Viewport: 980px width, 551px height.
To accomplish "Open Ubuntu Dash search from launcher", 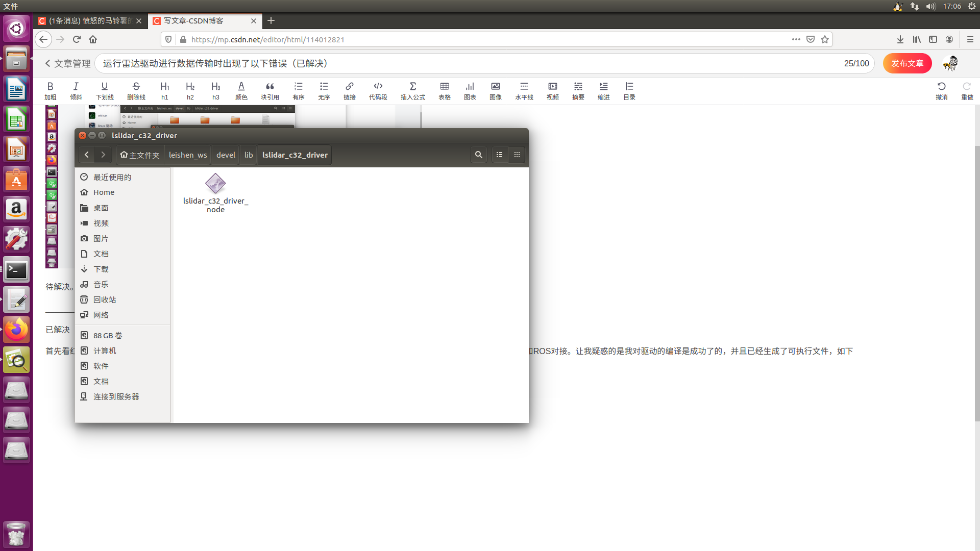I will [x=16, y=29].
